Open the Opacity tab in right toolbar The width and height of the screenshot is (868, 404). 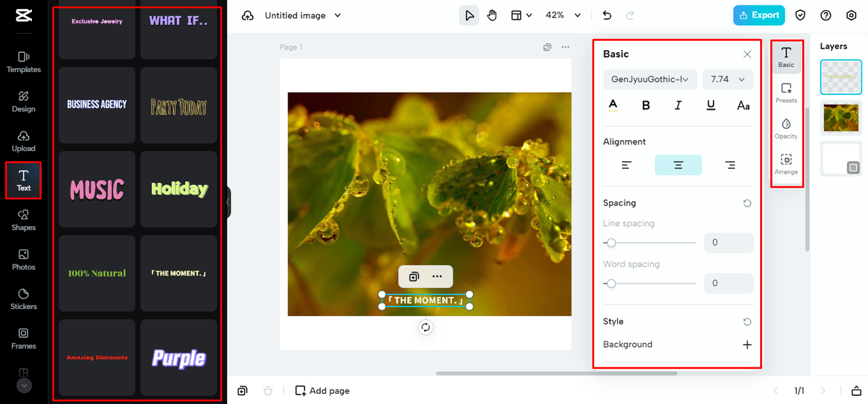pyautogui.click(x=786, y=129)
